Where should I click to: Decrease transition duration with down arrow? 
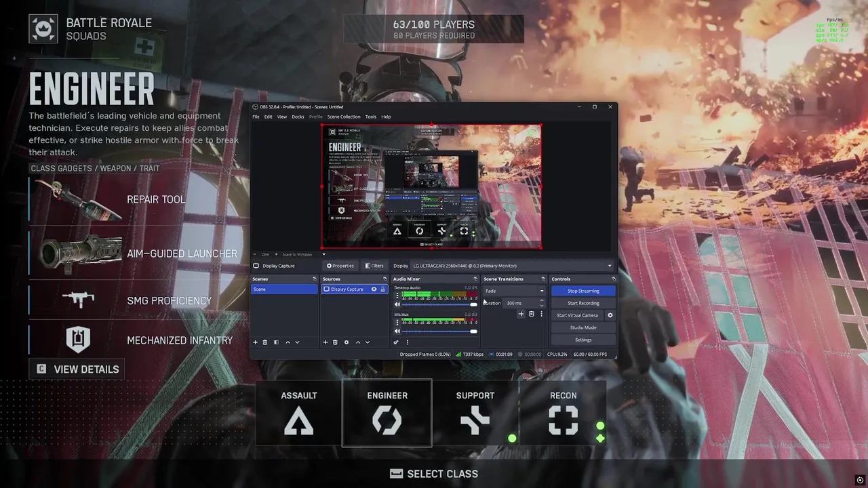point(541,305)
